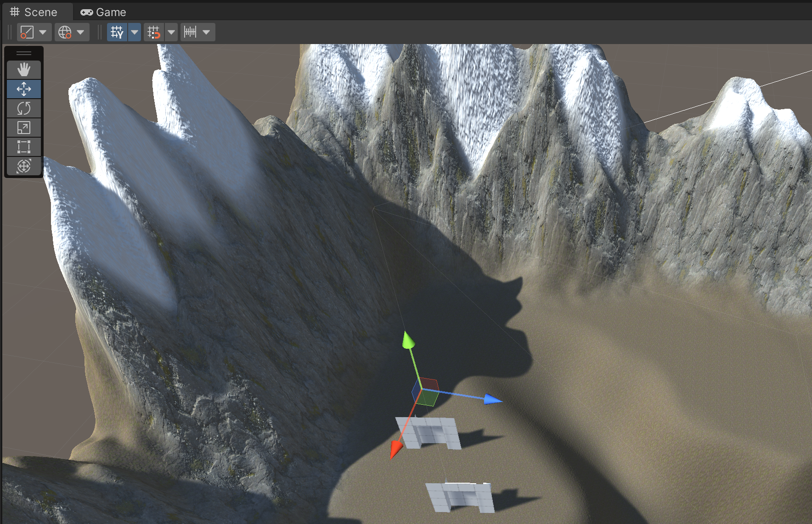Viewport: 812px width, 524px height.
Task: Toggle grid snapping magnet button
Action: tap(154, 32)
